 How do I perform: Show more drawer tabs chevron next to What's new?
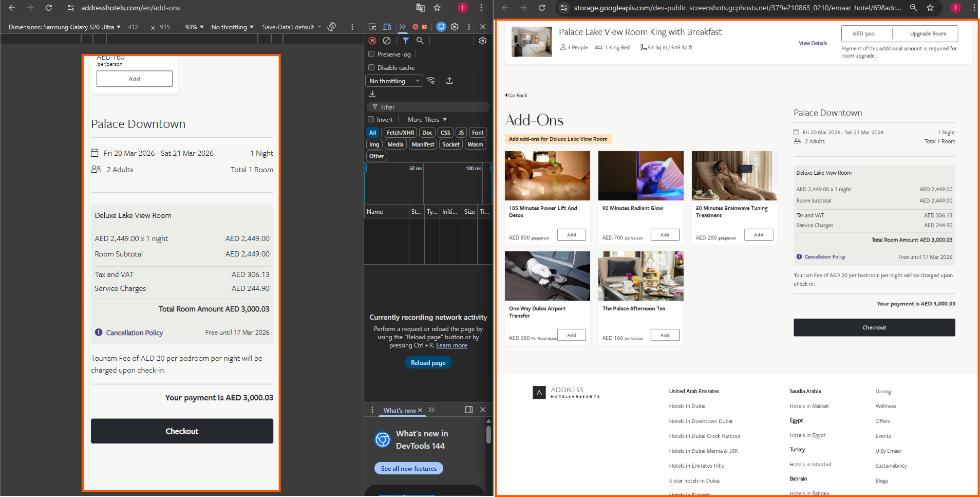pyautogui.click(x=431, y=410)
